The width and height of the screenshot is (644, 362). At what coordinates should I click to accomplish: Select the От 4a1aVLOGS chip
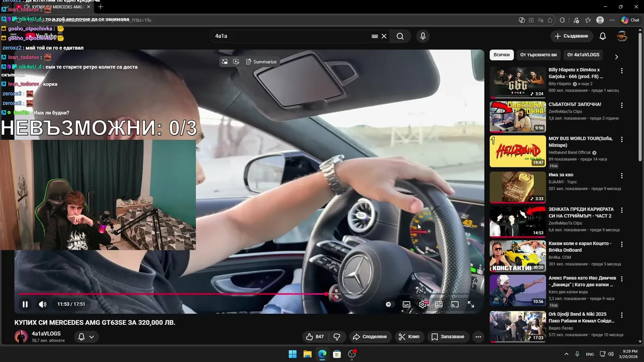583,55
